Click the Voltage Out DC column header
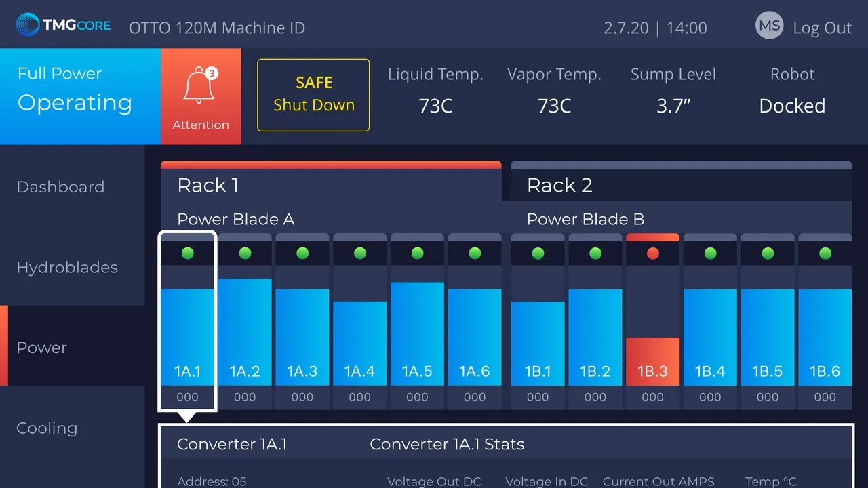868x488 pixels. [434, 482]
